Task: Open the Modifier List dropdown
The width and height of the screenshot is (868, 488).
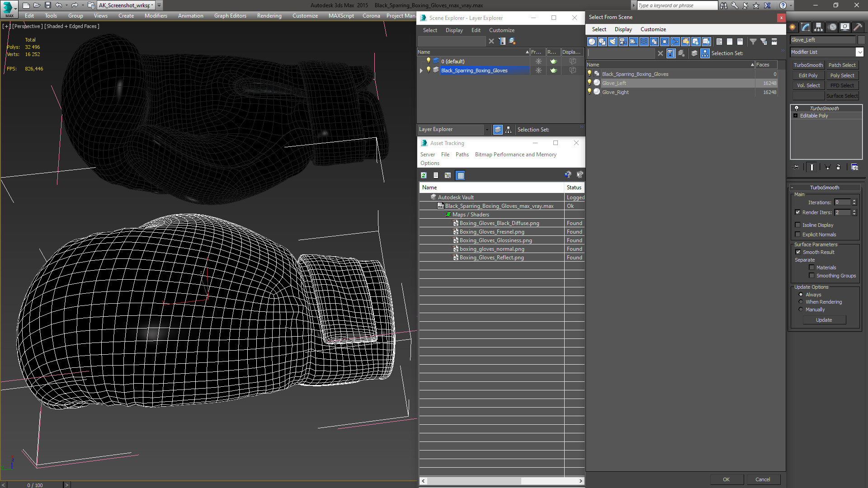Action: pyautogui.click(x=859, y=52)
